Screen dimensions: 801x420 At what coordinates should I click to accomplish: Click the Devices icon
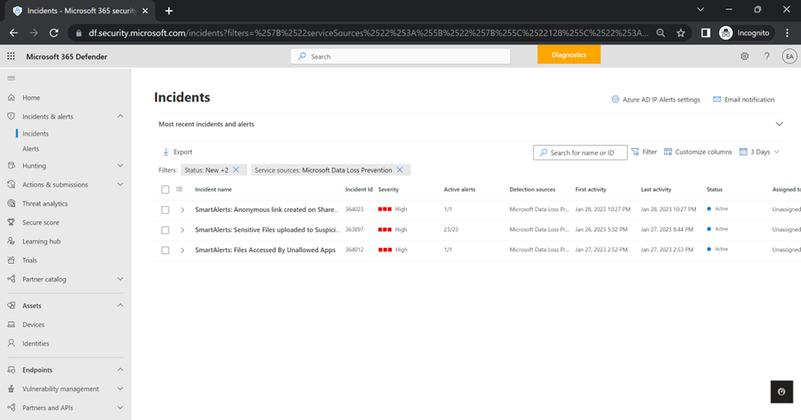[11, 324]
